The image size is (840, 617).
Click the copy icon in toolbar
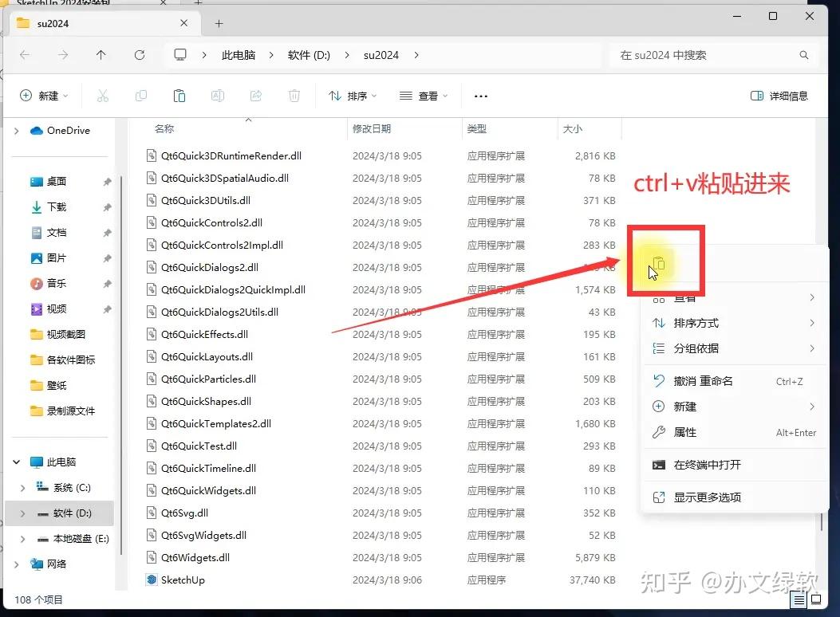click(141, 96)
